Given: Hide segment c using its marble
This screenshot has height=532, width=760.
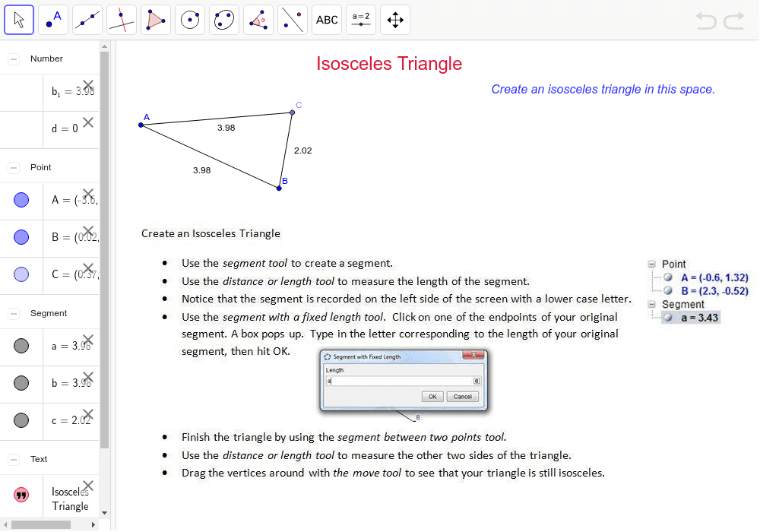Looking at the screenshot, I should [x=21, y=420].
